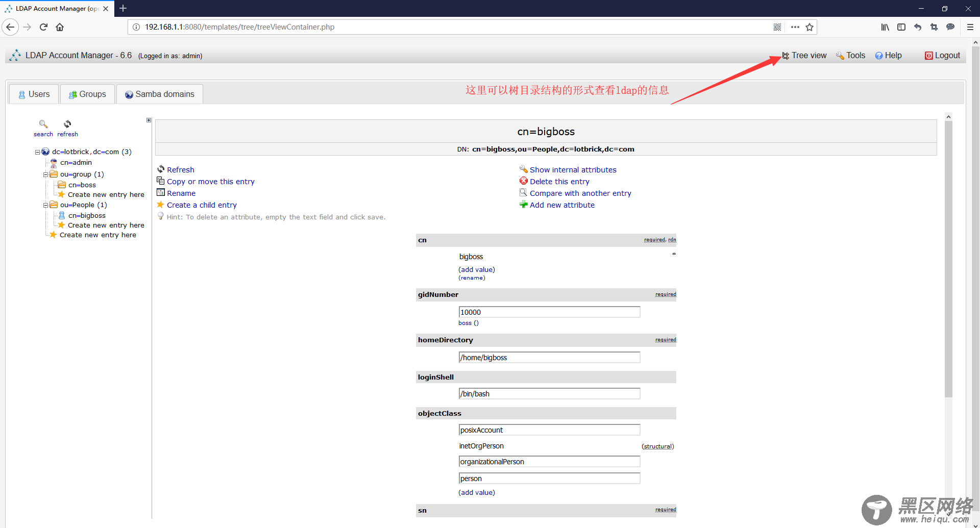Log out via the Logout link
Screen dimensions: 980x528
point(942,56)
